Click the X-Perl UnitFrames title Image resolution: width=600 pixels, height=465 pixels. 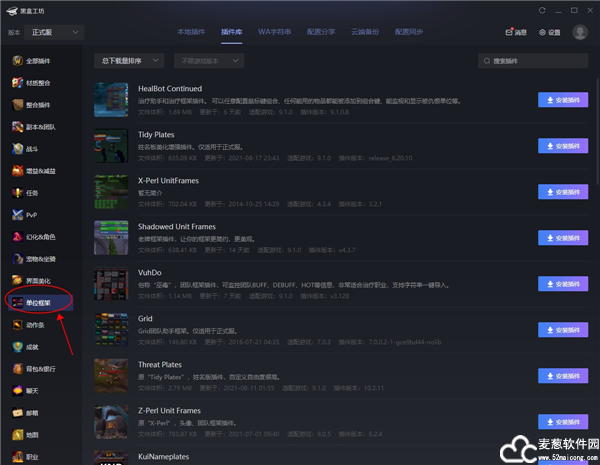168,181
